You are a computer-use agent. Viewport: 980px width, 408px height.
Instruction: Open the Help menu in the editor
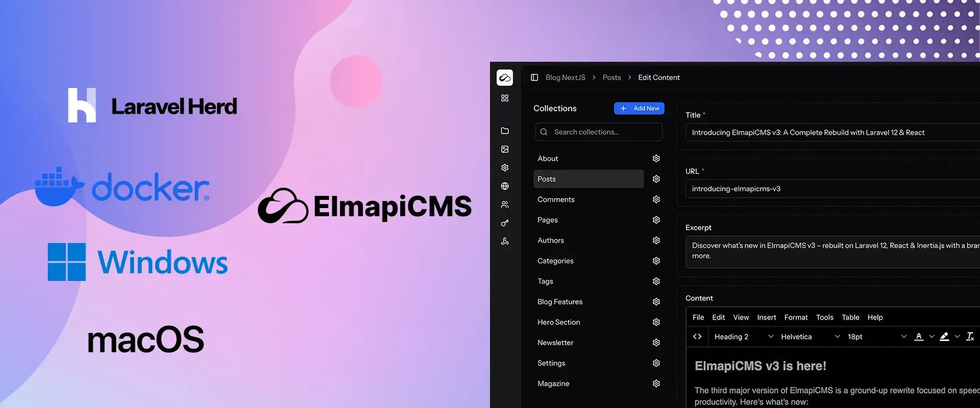coord(875,317)
